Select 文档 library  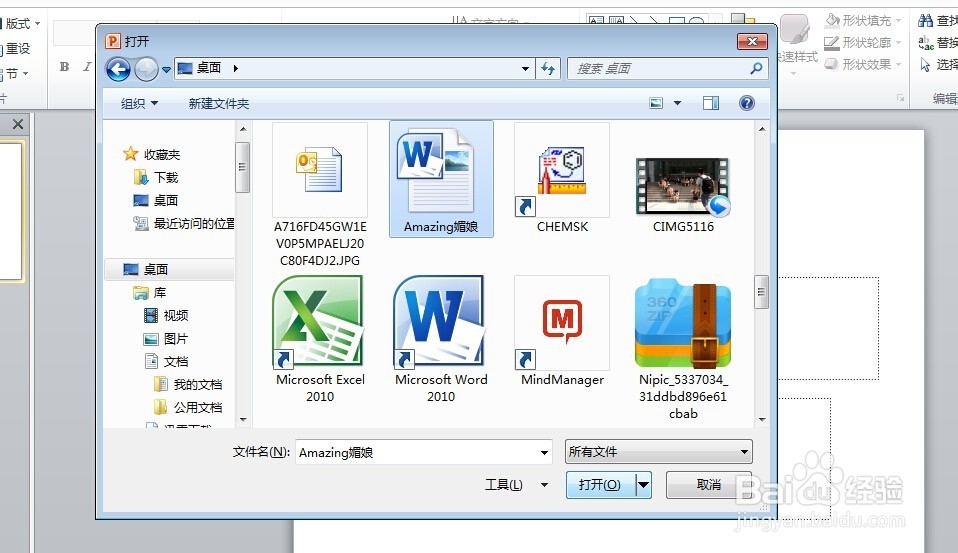pos(166,361)
